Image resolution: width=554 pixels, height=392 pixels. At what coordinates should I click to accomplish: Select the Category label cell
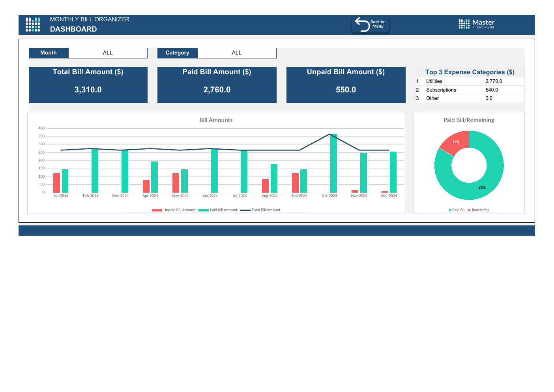(x=178, y=53)
